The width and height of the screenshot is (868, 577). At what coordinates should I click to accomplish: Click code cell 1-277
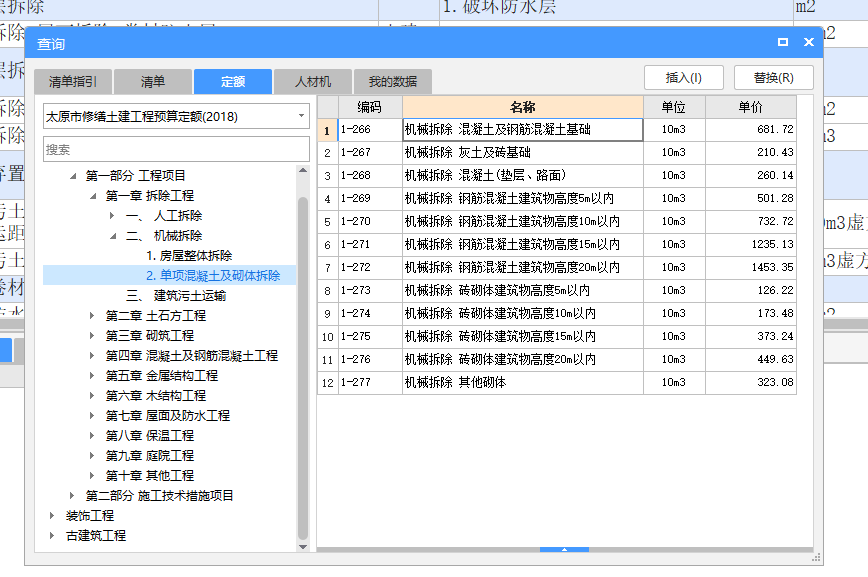coord(370,382)
